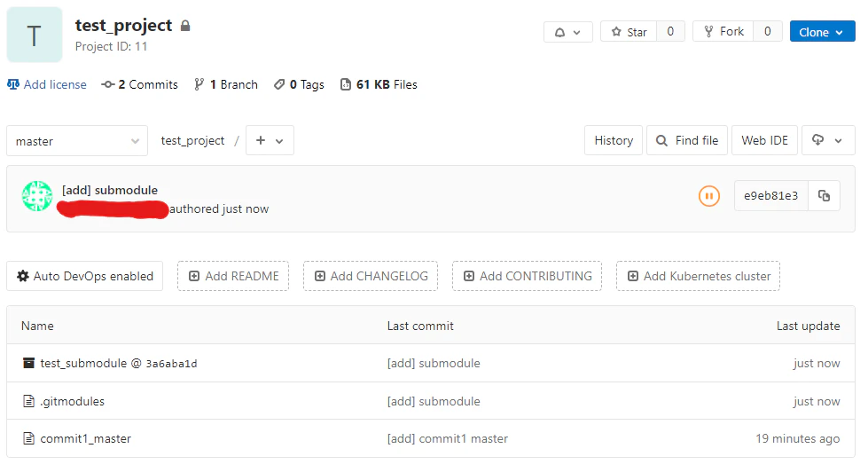Click the test_project title heading
This screenshot has width=868, height=472.
pyautogui.click(x=123, y=26)
